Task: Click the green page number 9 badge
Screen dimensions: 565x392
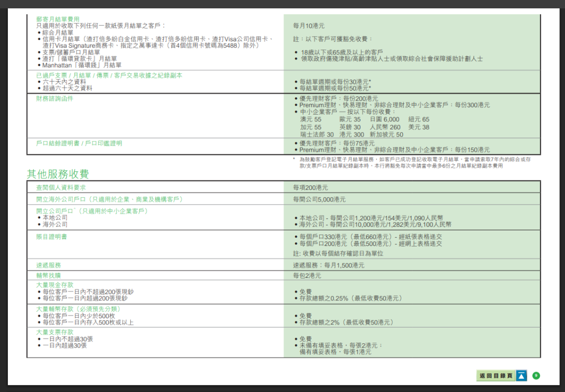Action: [x=536, y=376]
